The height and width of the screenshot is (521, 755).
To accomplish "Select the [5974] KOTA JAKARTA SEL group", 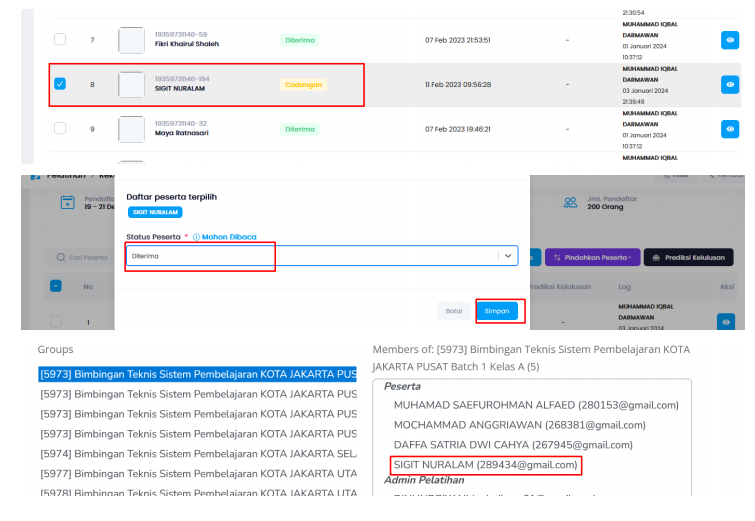I will pyautogui.click(x=198, y=453).
